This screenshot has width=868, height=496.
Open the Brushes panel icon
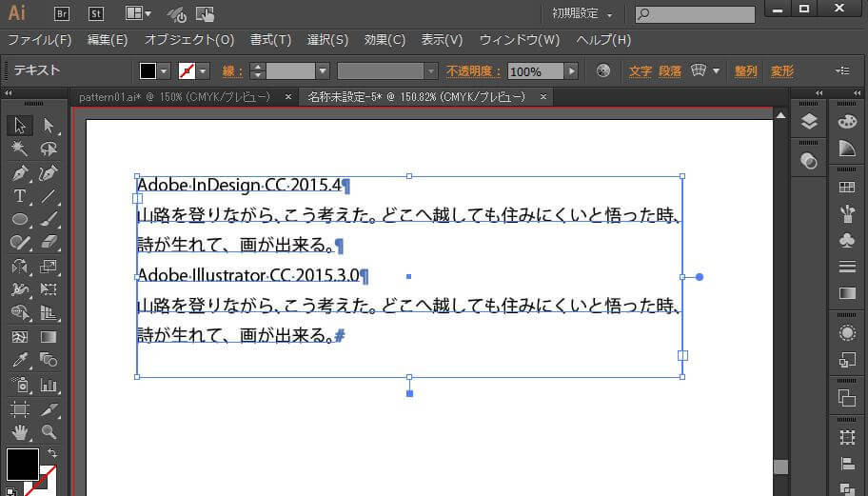pyautogui.click(x=847, y=213)
